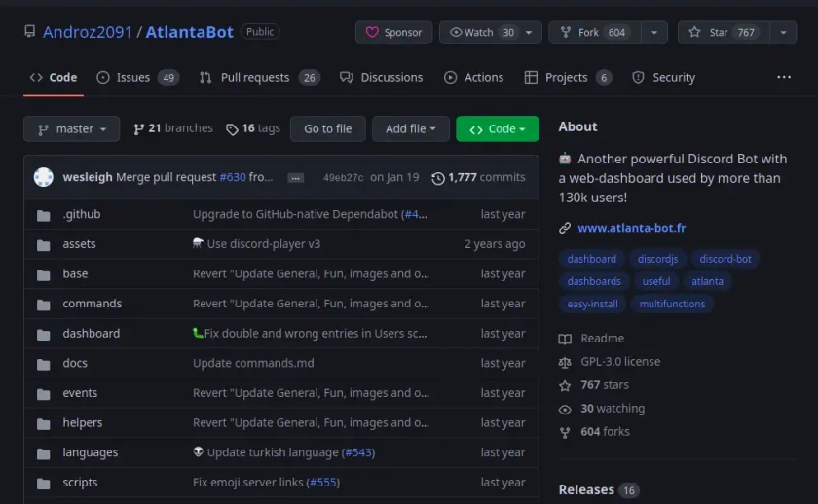Open the Actions tab
Screen dimensions: 818x504
473,77
